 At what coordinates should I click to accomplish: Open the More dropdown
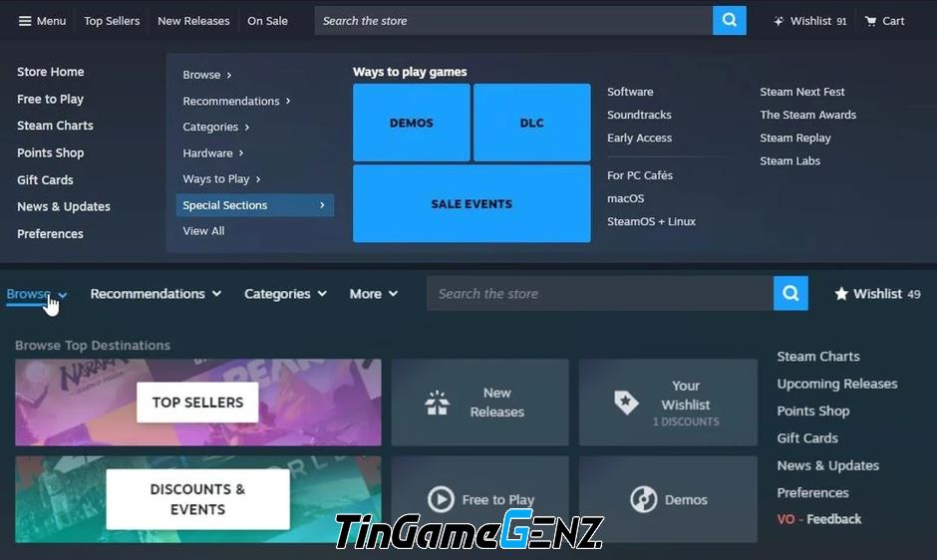pos(374,293)
